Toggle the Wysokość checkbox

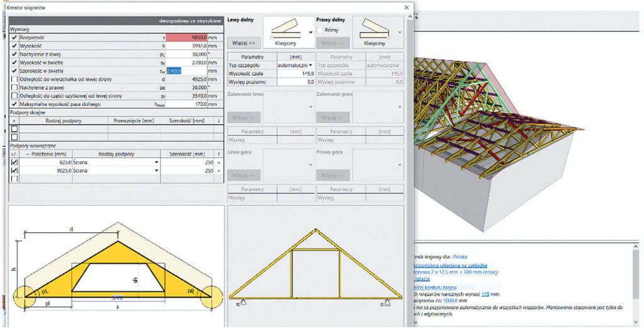click(x=14, y=45)
